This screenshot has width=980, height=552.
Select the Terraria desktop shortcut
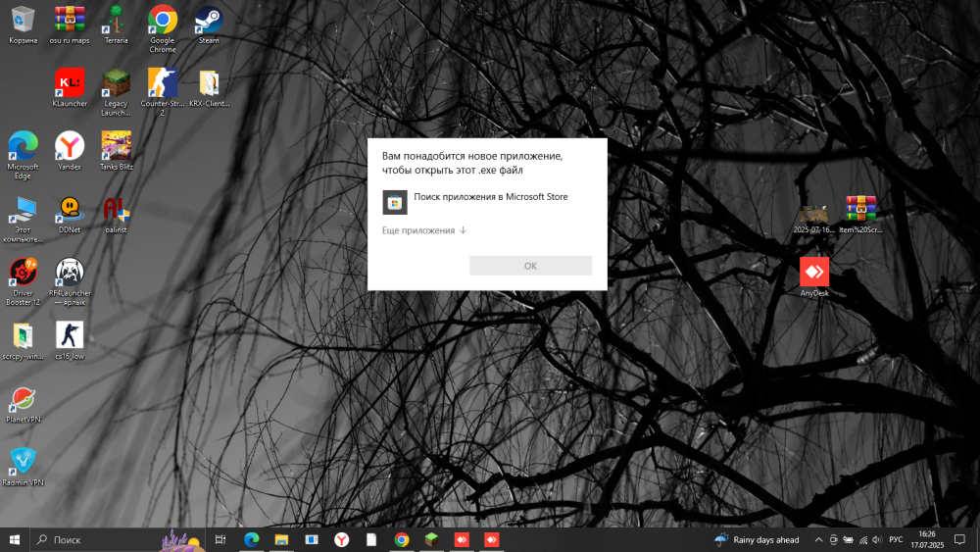click(117, 25)
